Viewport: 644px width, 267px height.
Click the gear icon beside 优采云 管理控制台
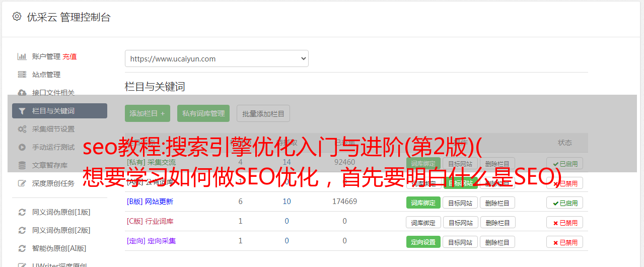tap(17, 17)
